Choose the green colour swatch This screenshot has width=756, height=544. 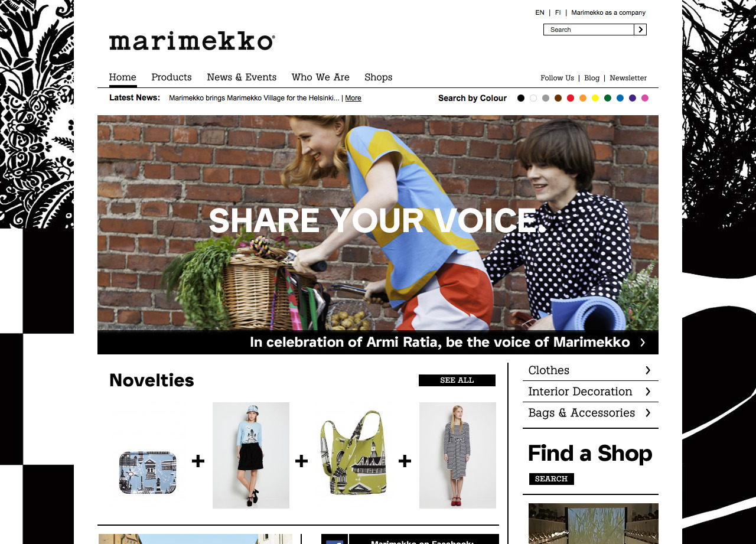tap(608, 98)
